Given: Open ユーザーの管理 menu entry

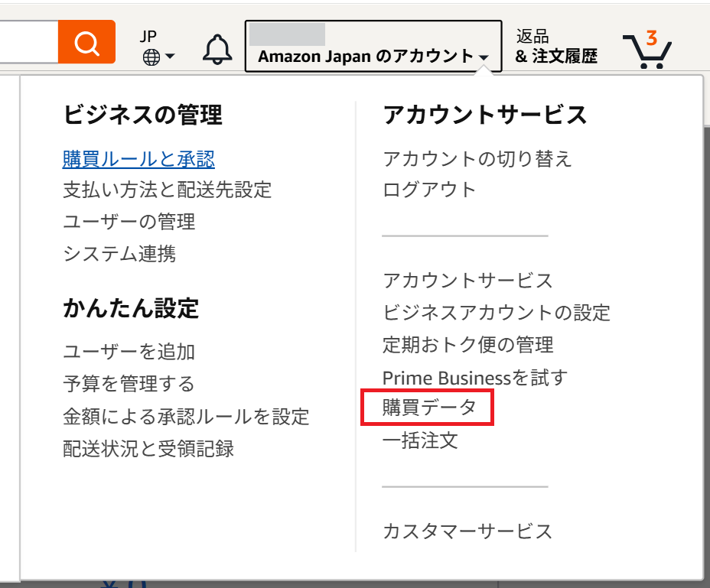Looking at the screenshot, I should [x=129, y=222].
